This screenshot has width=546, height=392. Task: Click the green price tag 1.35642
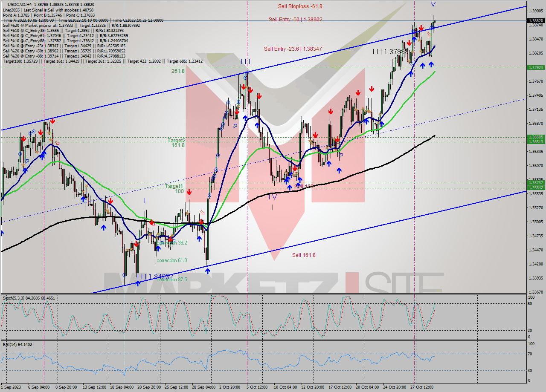pos(536,187)
